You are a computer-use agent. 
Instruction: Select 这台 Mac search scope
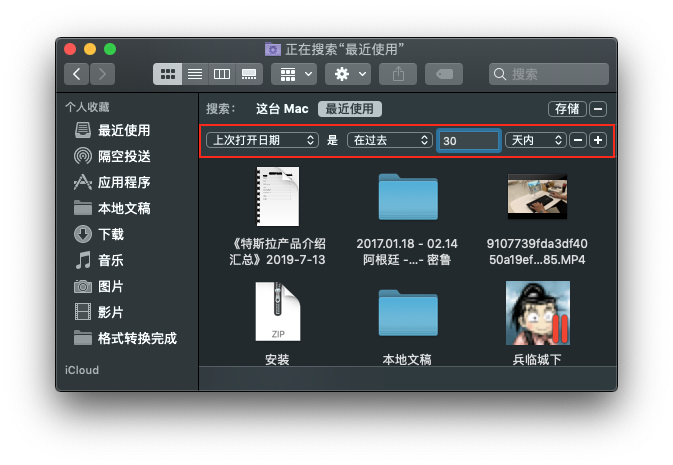pos(282,109)
